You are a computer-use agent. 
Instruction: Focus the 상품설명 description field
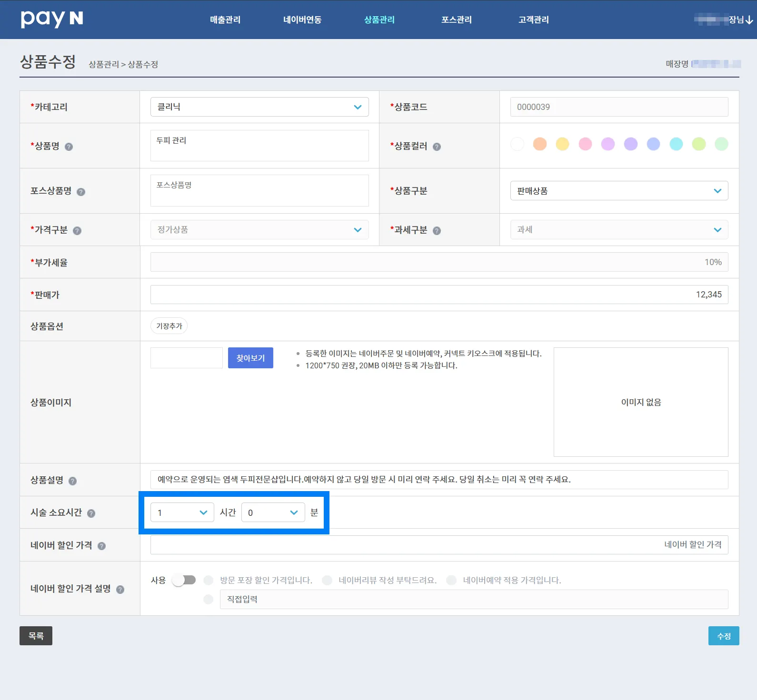pyautogui.click(x=439, y=480)
